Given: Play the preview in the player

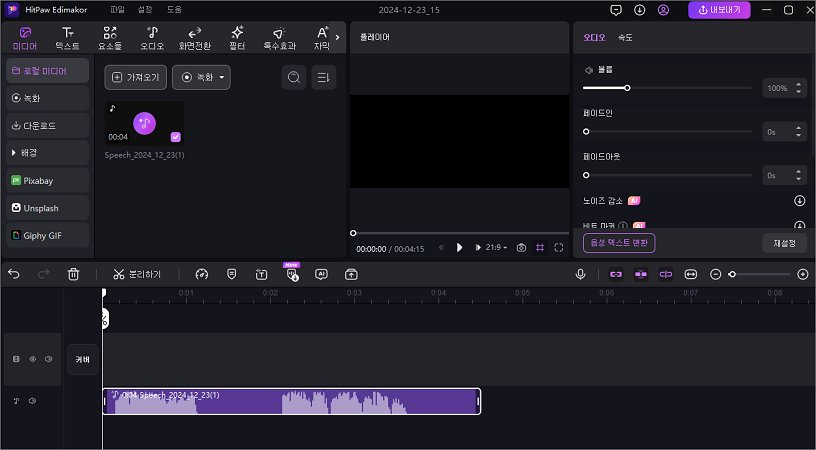Looking at the screenshot, I should click(x=459, y=248).
